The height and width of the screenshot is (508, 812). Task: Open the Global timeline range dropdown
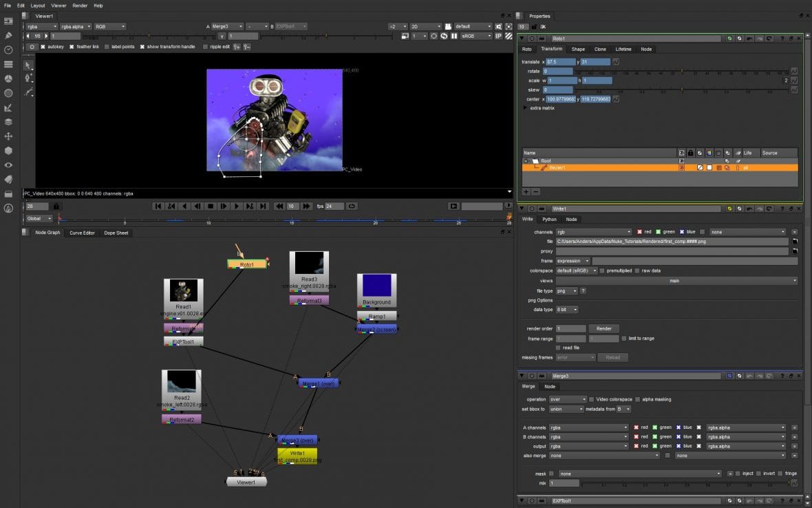tap(39, 218)
